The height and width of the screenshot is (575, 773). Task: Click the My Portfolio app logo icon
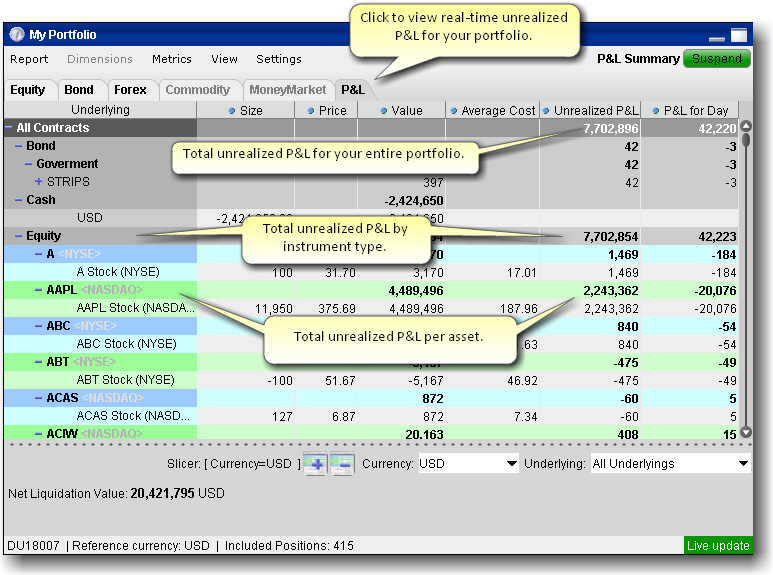coord(17,34)
